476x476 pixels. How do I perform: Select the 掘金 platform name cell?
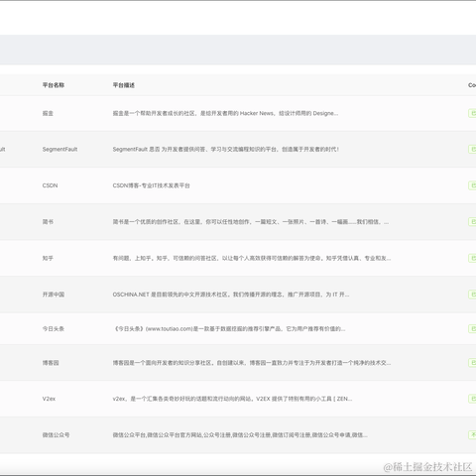(48, 113)
